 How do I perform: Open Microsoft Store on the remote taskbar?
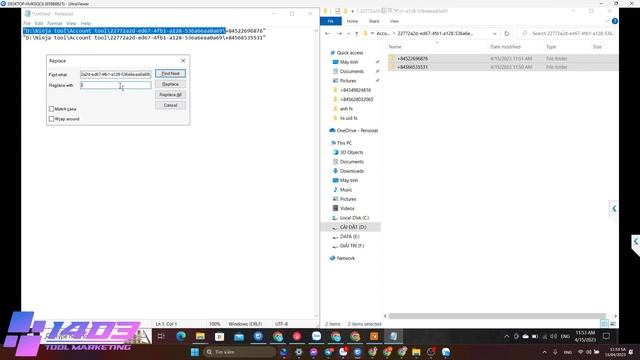tap(220, 336)
